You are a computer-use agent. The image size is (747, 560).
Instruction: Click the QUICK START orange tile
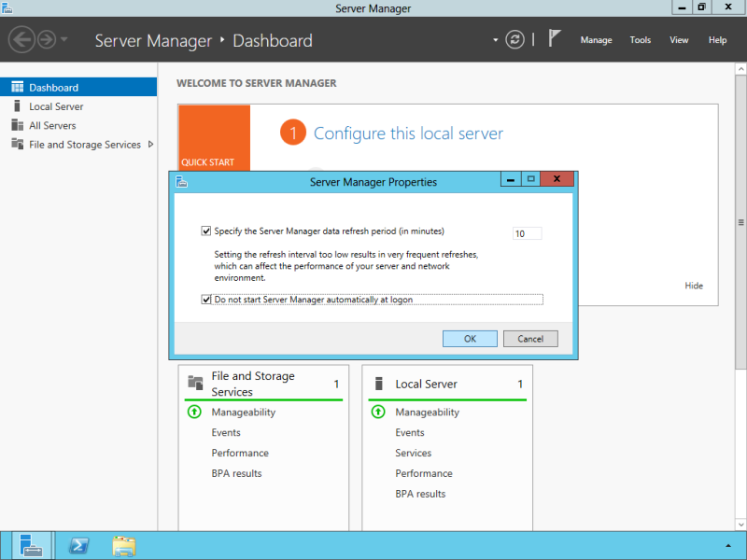pos(215,137)
